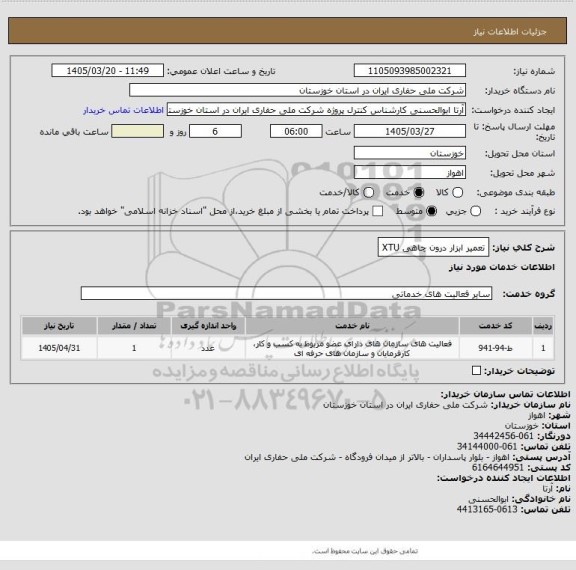Click the service name cell in row 1

pyautogui.click(x=352, y=348)
